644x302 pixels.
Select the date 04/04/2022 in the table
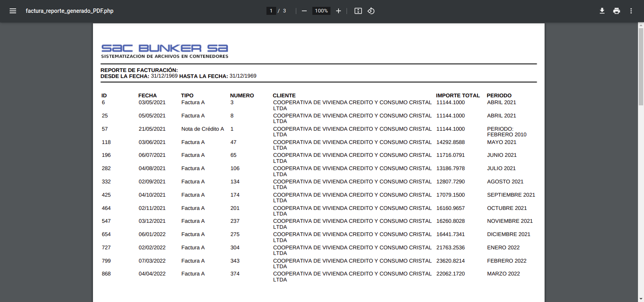click(x=152, y=274)
